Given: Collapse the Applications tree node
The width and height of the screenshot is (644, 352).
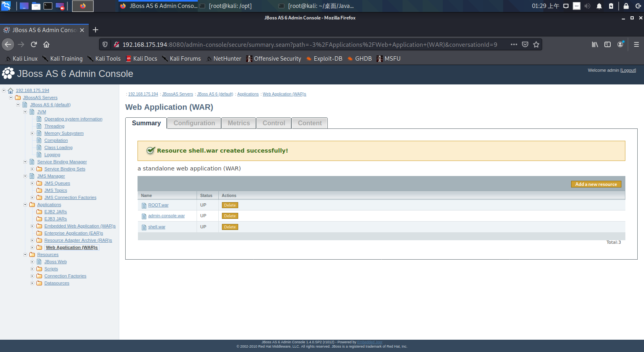Looking at the screenshot, I should click(25, 205).
